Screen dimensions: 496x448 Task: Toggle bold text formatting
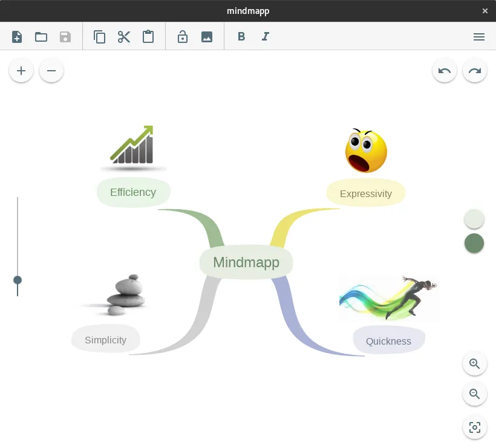click(241, 36)
